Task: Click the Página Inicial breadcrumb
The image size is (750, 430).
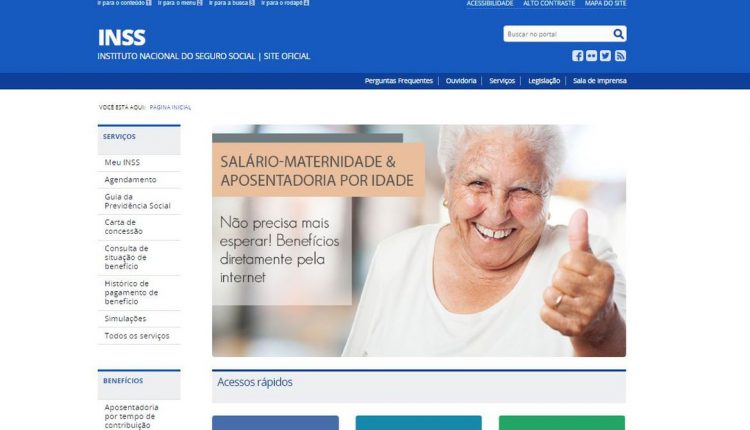Action: (170, 108)
